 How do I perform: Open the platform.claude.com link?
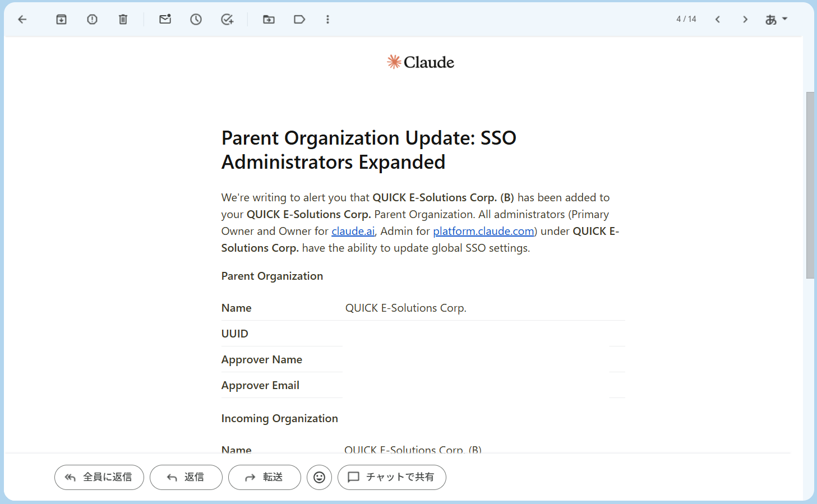click(x=483, y=231)
